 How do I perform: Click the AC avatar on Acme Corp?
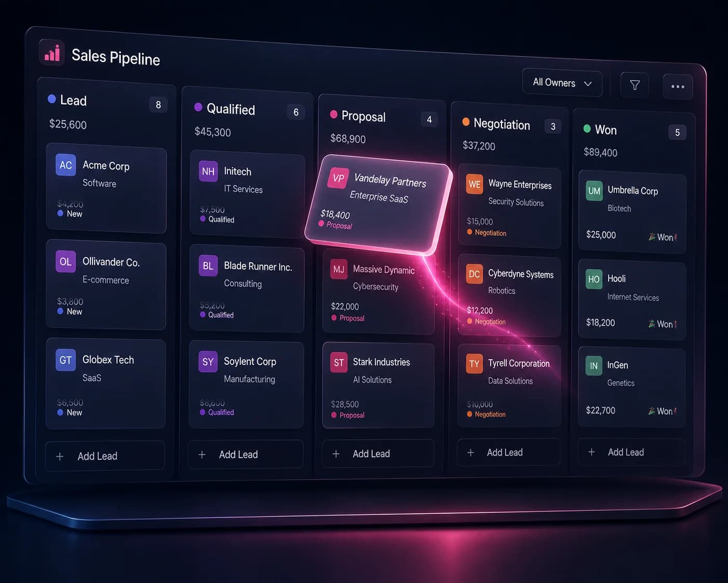(66, 165)
